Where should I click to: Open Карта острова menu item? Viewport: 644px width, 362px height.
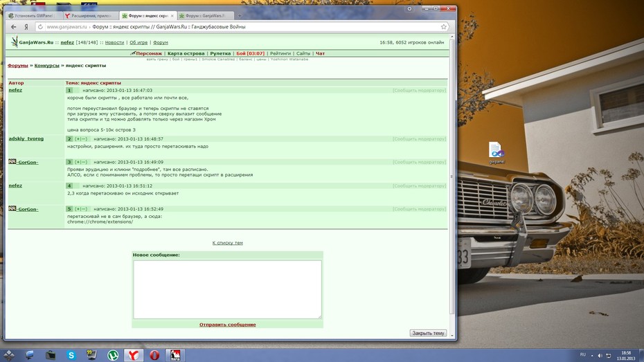[x=186, y=53]
